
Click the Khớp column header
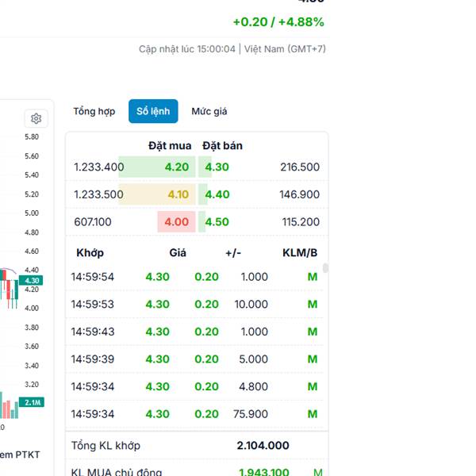coord(90,253)
